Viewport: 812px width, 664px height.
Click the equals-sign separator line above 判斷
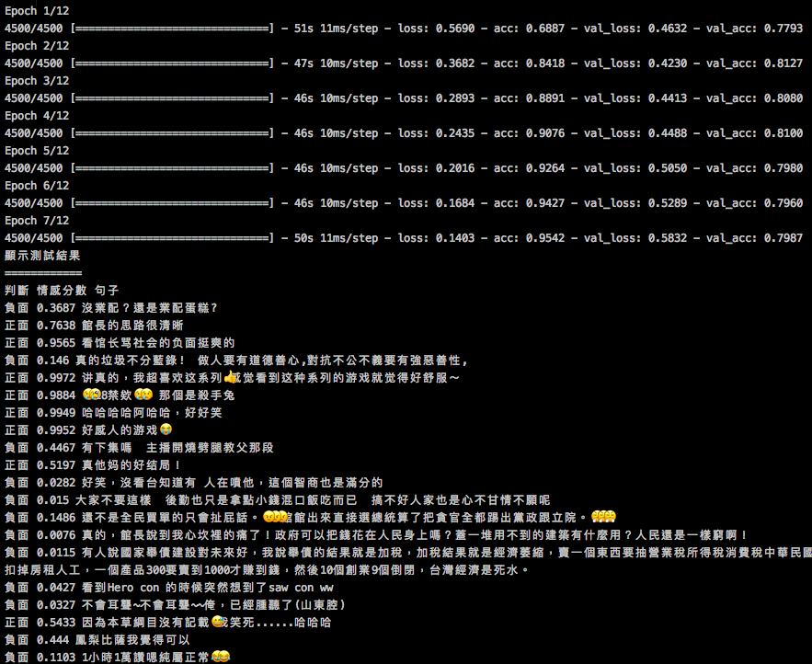click(43, 273)
